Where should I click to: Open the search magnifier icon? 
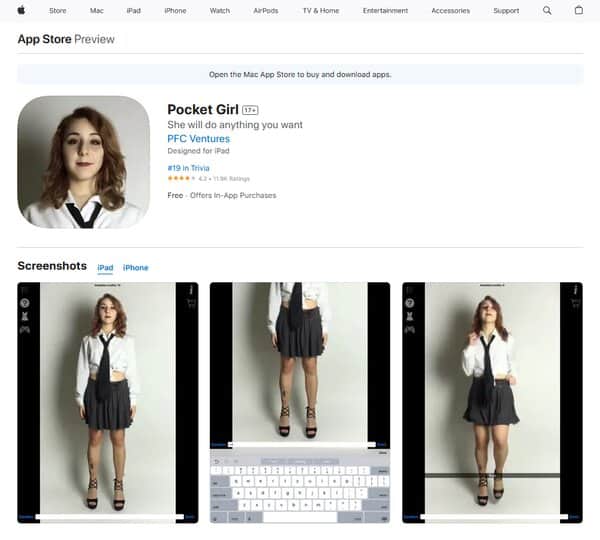[547, 11]
